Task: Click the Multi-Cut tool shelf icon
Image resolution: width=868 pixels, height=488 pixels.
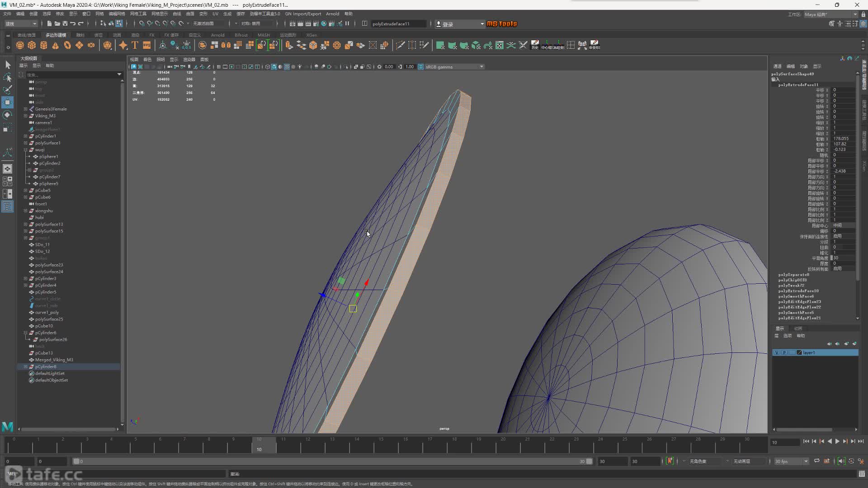Action: point(400,45)
